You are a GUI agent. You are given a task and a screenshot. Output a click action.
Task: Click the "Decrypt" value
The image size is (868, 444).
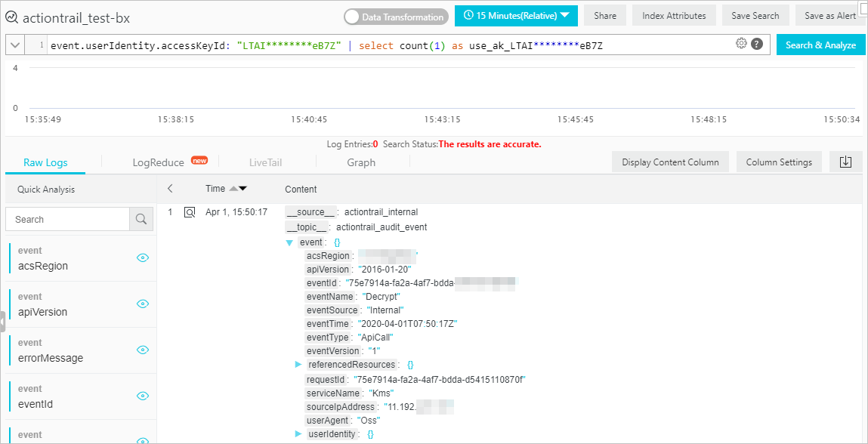click(x=381, y=296)
